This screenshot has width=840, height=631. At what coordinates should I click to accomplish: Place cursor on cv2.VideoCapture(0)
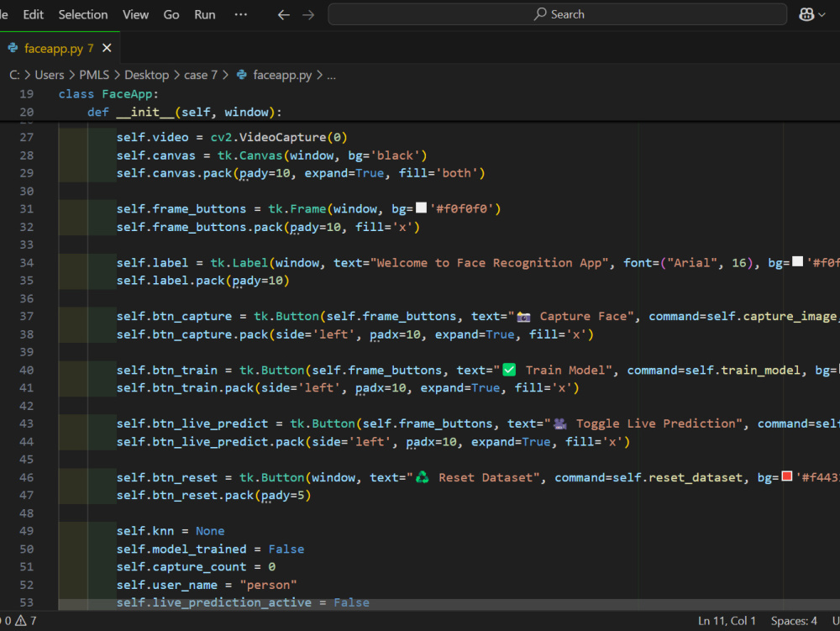point(279,137)
